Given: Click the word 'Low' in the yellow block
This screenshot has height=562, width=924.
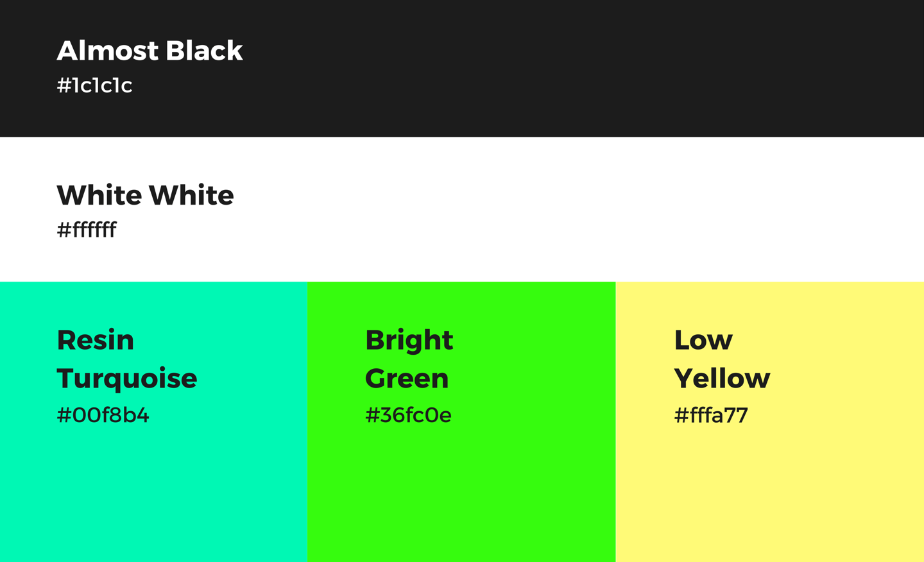Looking at the screenshot, I should 703,340.
